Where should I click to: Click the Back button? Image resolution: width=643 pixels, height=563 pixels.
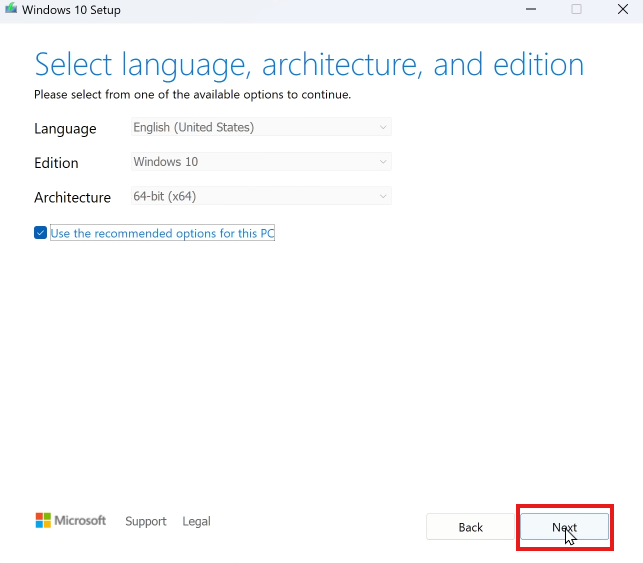470,527
